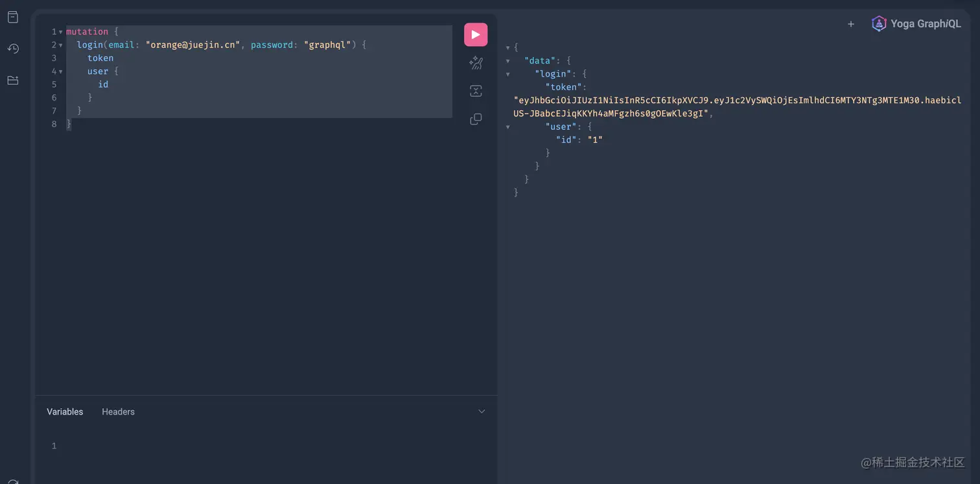The width and height of the screenshot is (980, 484).
Task: Click the token field on line 3
Action: 100,58
